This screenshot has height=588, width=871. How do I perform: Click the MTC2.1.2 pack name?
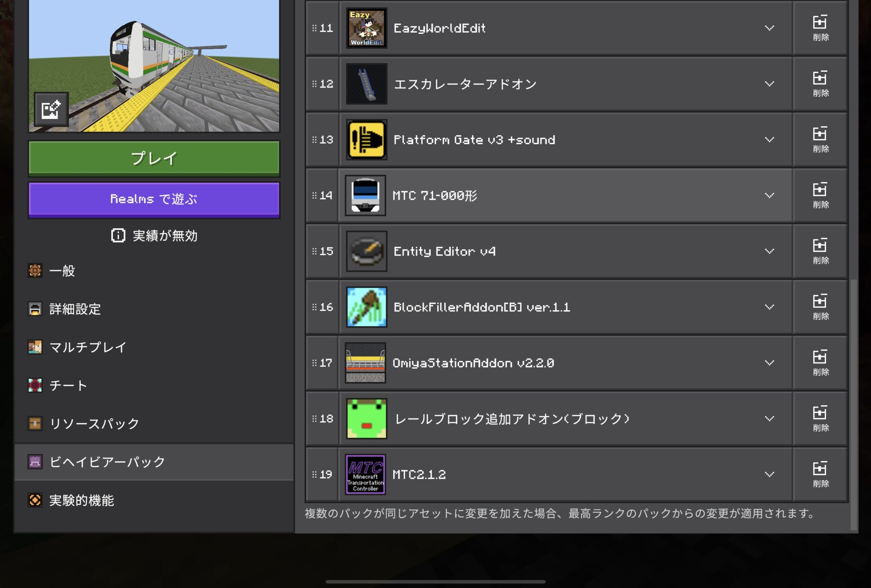click(x=419, y=475)
